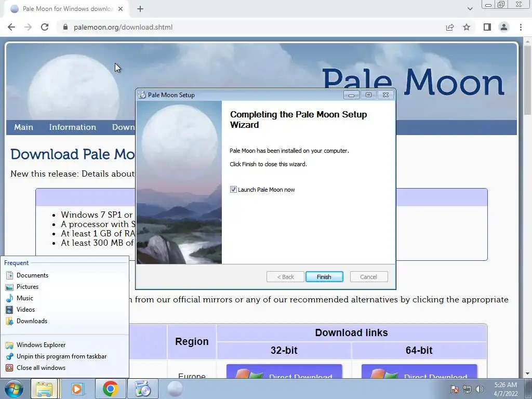Screen dimensions: 532x399
Task: Click the setup installer taskbar icon
Action: (143, 389)
